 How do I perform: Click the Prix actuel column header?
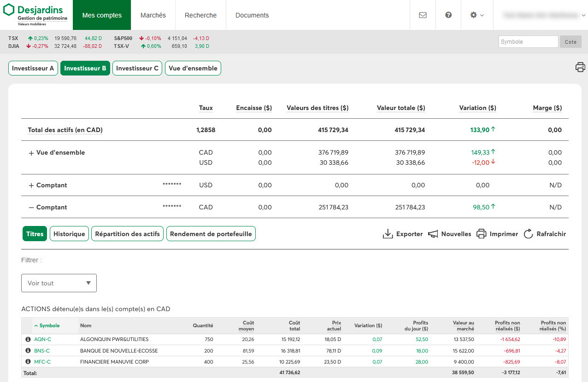click(x=334, y=326)
